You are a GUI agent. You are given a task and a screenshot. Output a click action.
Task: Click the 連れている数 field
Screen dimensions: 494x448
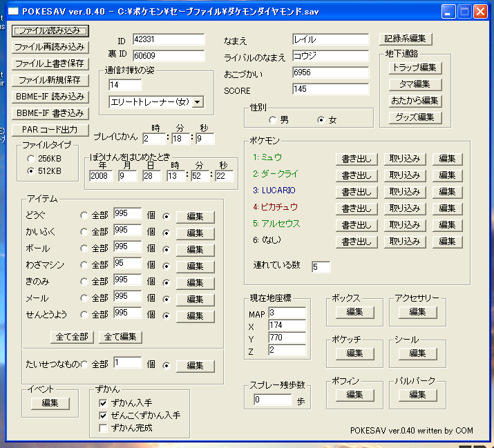click(x=321, y=267)
